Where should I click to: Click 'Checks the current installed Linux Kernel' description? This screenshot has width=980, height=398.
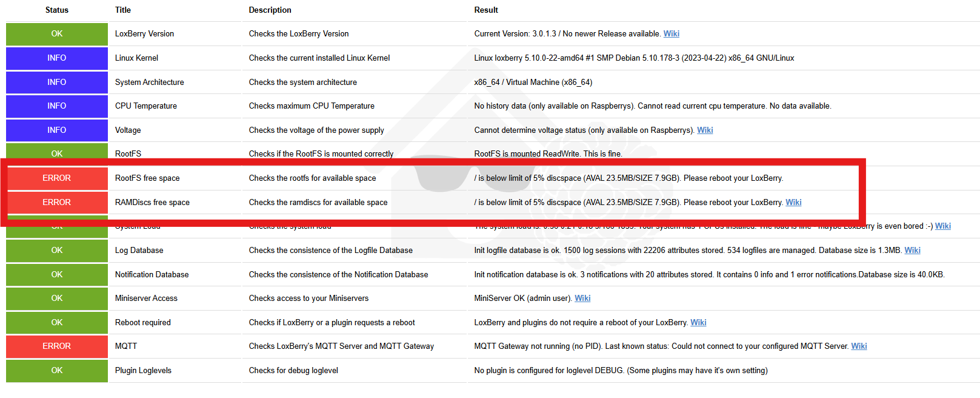[x=319, y=58]
